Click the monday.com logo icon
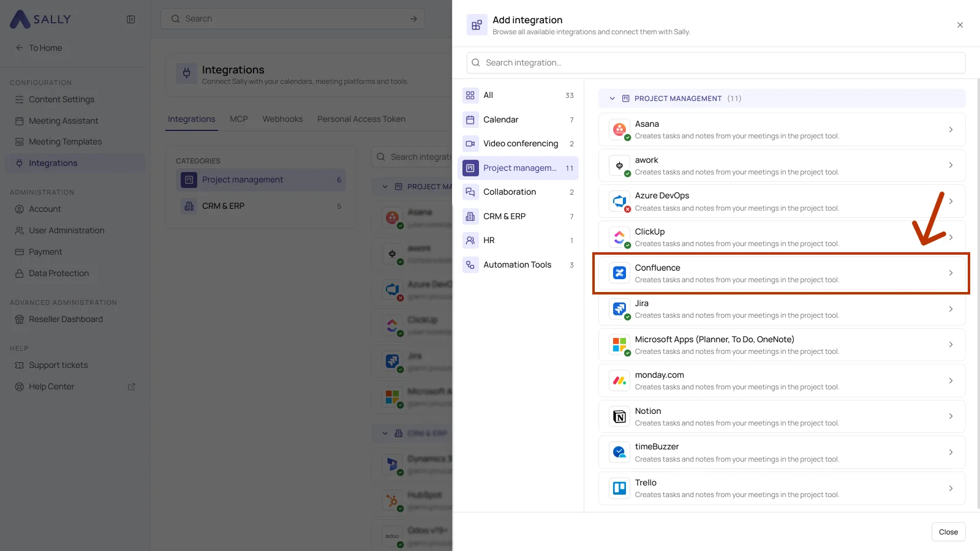 619,380
